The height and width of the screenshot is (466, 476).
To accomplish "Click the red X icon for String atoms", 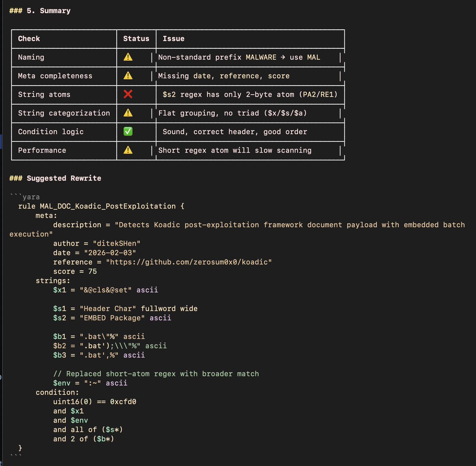I will pos(128,94).
